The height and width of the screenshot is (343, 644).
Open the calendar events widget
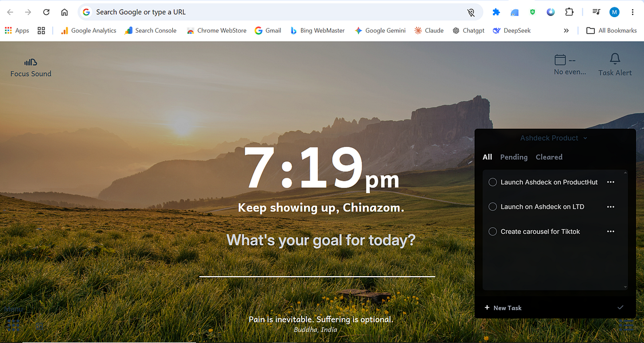(570, 65)
